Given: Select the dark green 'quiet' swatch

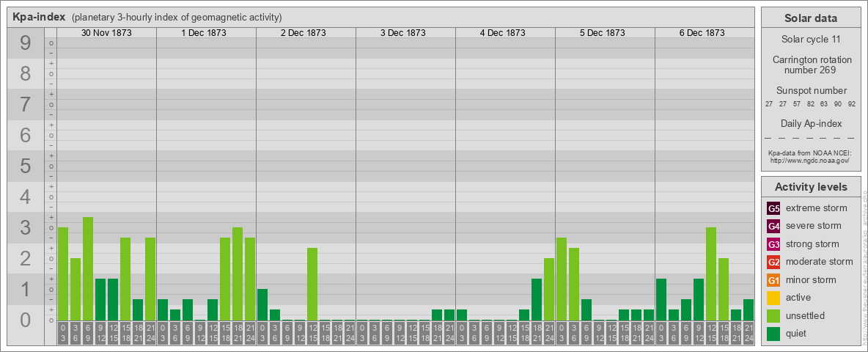Looking at the screenshot, I should tap(773, 333).
